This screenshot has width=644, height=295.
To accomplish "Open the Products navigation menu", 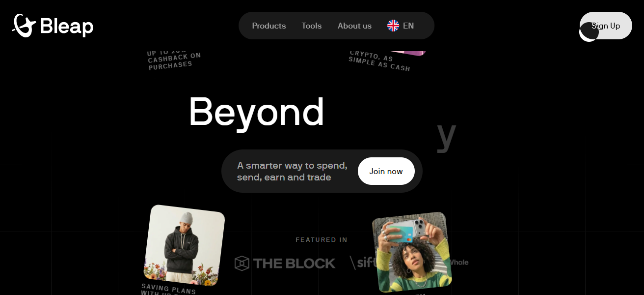I will point(269,26).
